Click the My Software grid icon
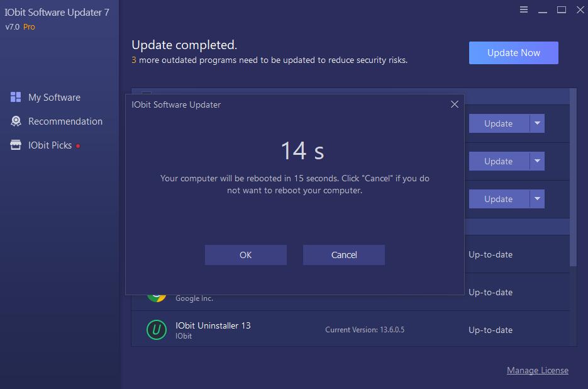 coord(16,97)
